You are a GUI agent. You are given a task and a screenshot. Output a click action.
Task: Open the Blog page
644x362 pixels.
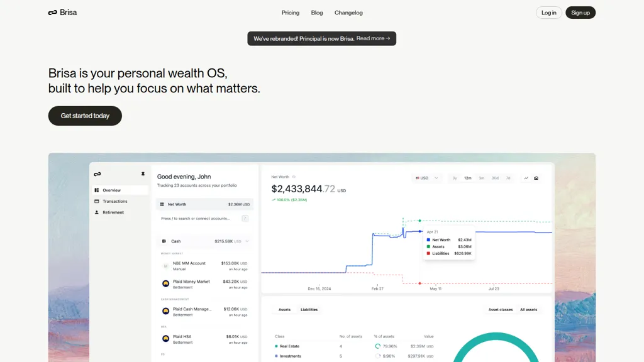point(317,13)
